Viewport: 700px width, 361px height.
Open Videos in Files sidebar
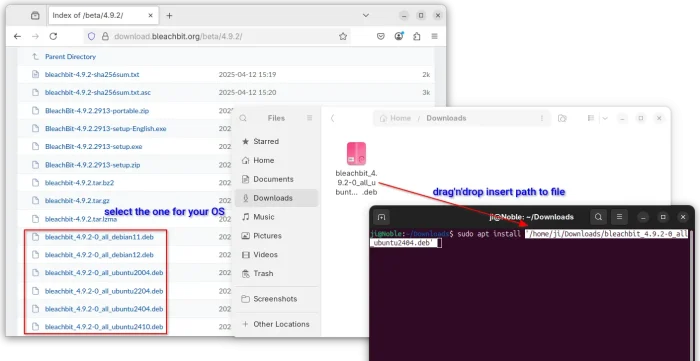click(x=276, y=254)
